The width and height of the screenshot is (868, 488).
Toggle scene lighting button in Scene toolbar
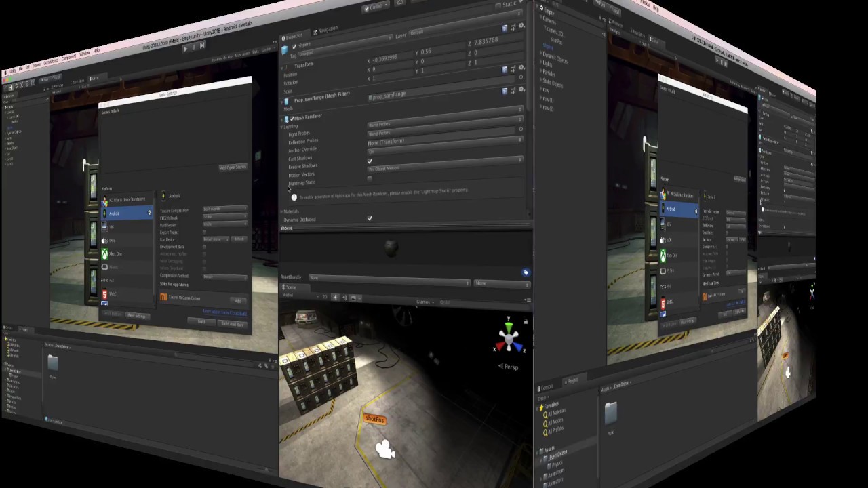pyautogui.click(x=335, y=298)
